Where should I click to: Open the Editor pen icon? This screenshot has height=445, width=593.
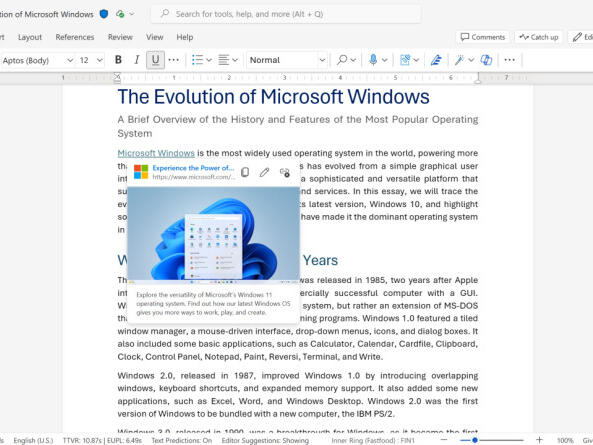coord(436,60)
